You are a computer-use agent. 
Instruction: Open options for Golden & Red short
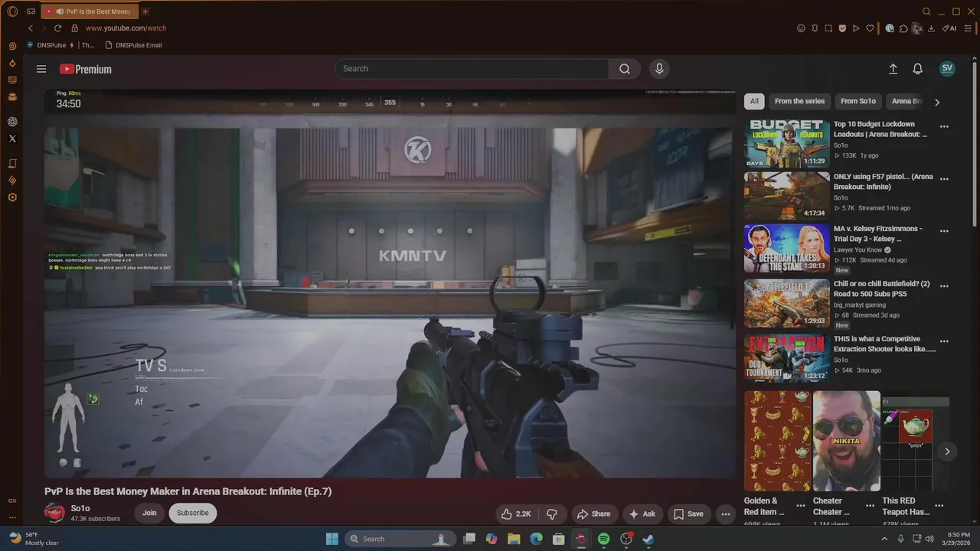[800, 506]
